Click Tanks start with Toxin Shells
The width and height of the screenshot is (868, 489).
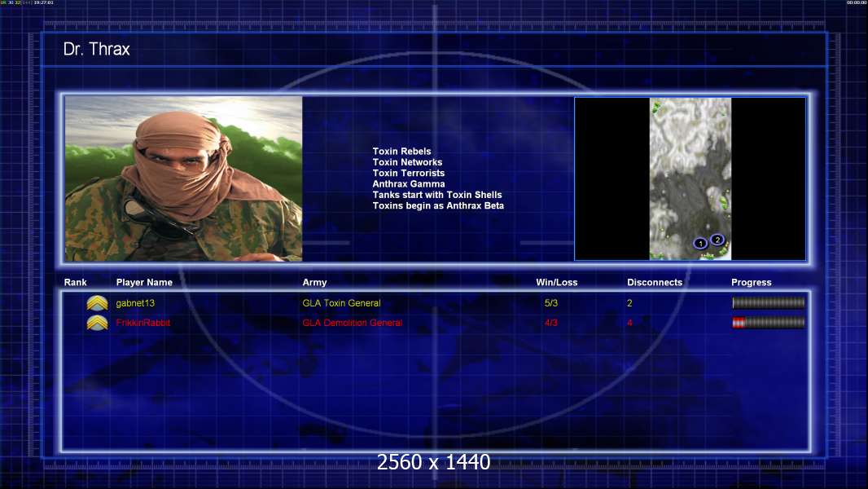click(x=436, y=195)
